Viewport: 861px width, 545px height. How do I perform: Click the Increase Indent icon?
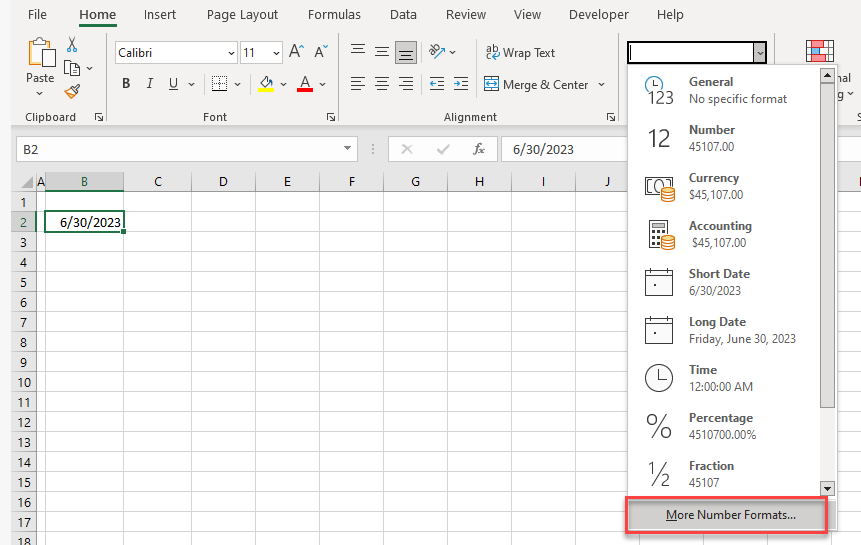tap(460, 84)
